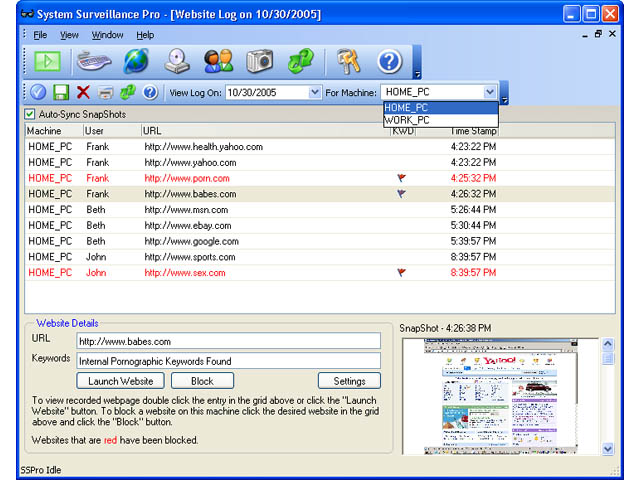Open the settings tools icon

348,61
